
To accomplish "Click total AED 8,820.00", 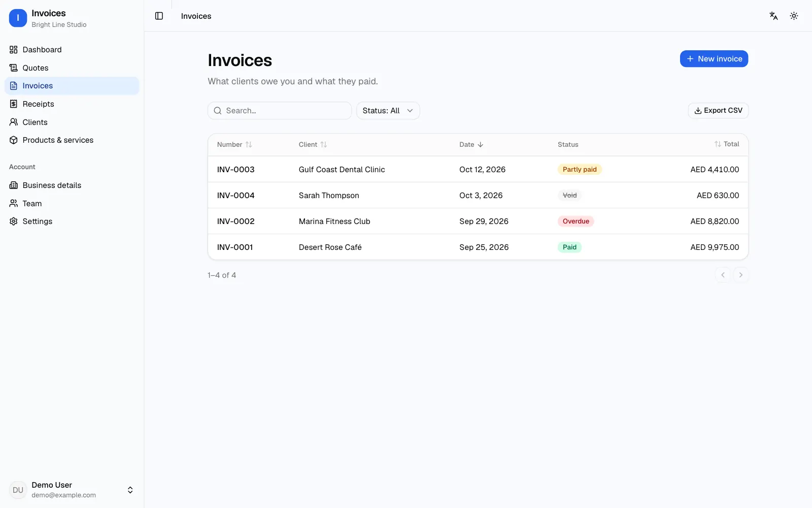I will pyautogui.click(x=715, y=221).
